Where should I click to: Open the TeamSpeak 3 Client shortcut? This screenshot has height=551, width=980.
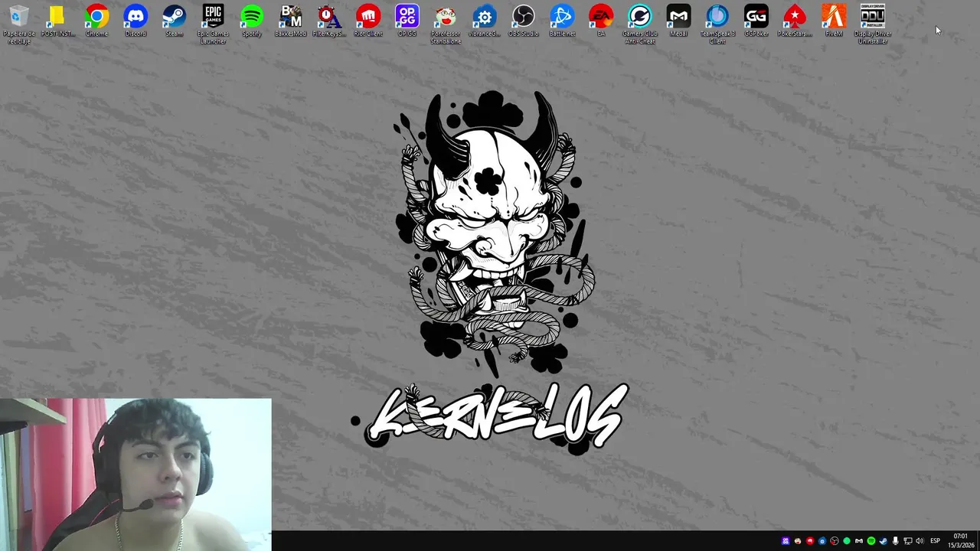717,24
